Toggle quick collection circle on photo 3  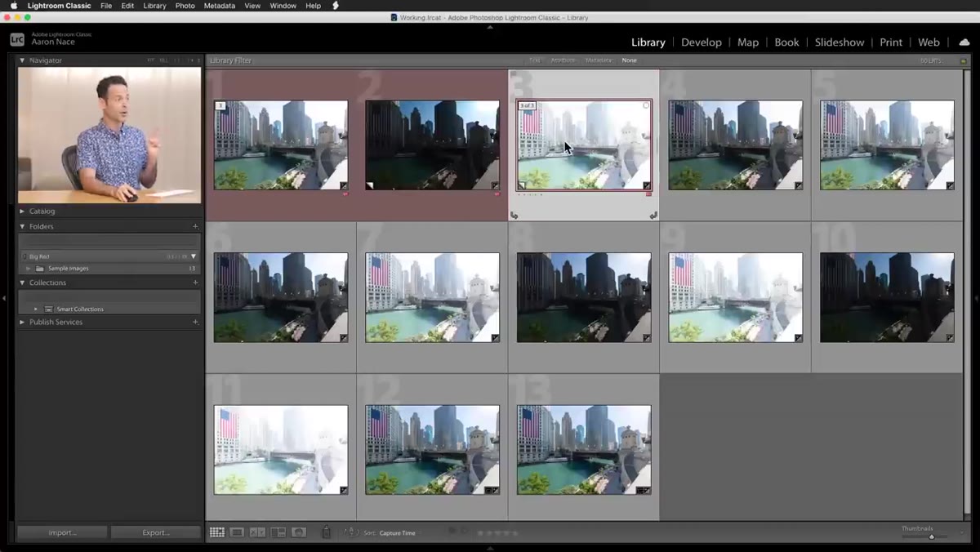point(646,105)
